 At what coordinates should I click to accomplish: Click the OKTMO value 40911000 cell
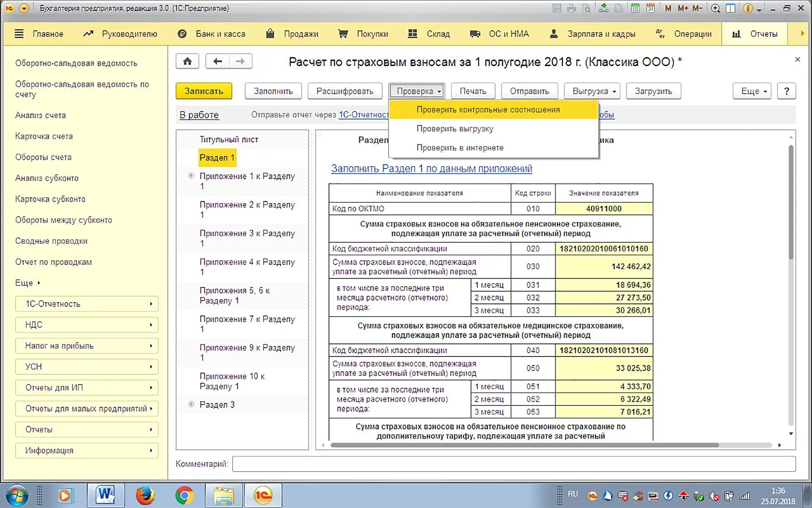pyautogui.click(x=604, y=209)
